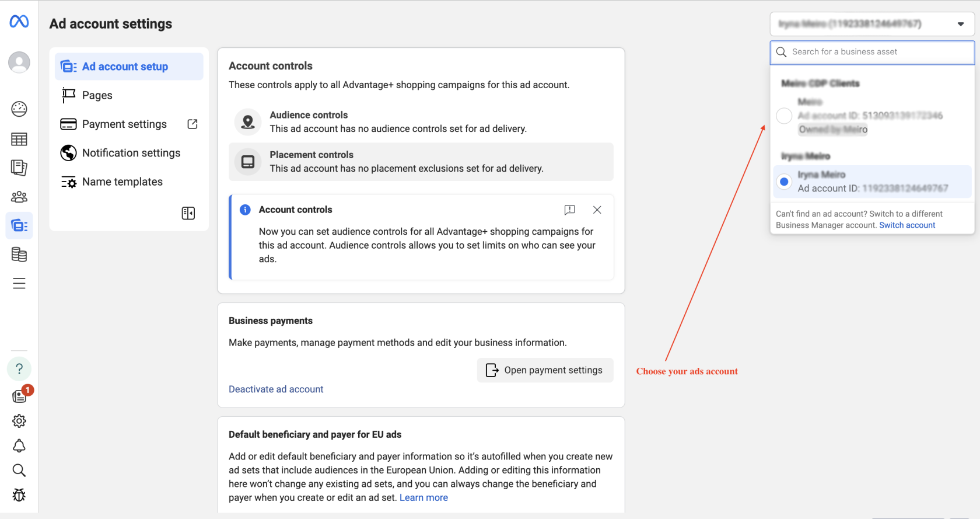Select the Meiro ad account radio button
Image resolution: width=980 pixels, height=519 pixels.
(x=784, y=116)
